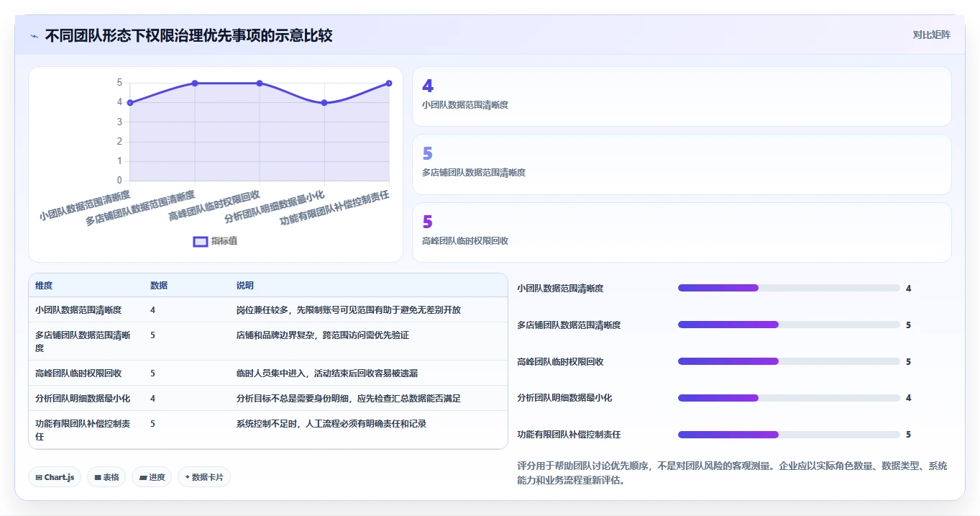This screenshot has width=980, height=516.
Task: Click the chart x-axis label 功能有限团队补偿控制责任
Action: 335,208
